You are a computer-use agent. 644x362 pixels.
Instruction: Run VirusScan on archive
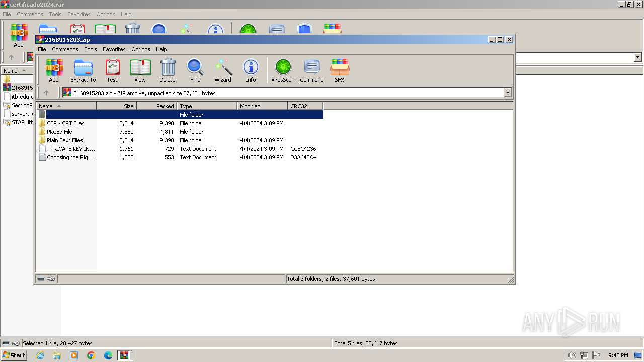283,70
